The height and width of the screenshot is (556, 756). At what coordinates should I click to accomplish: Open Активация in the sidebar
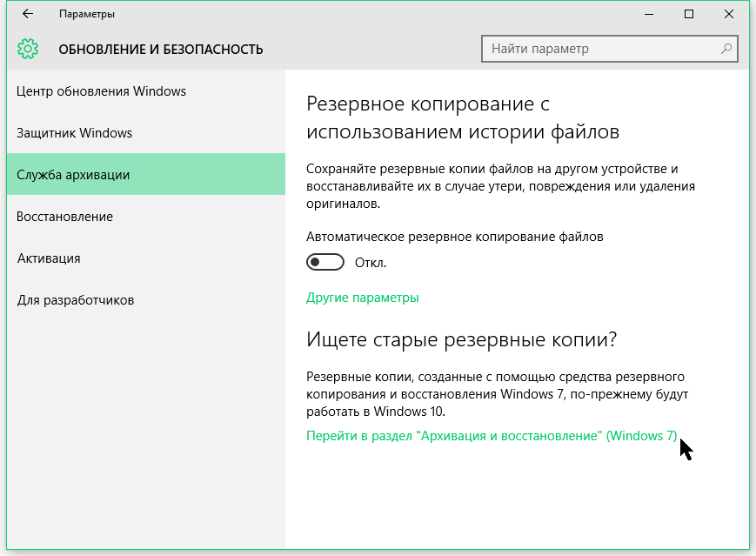coord(49,258)
